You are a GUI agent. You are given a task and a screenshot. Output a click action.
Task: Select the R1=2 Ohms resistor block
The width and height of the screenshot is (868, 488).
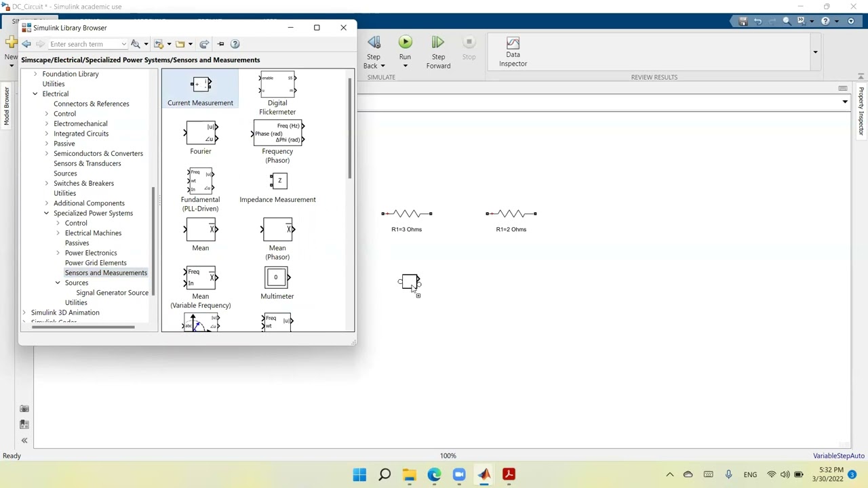click(511, 214)
